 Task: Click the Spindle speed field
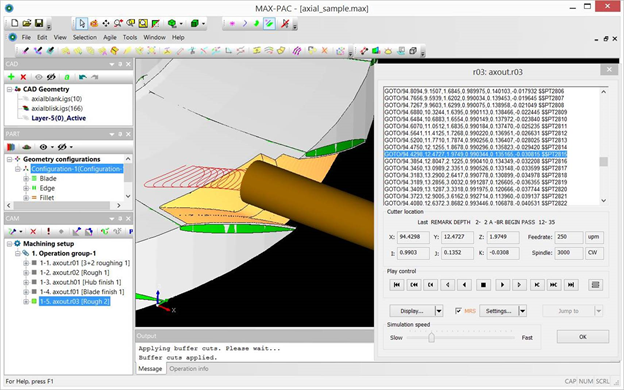click(569, 253)
